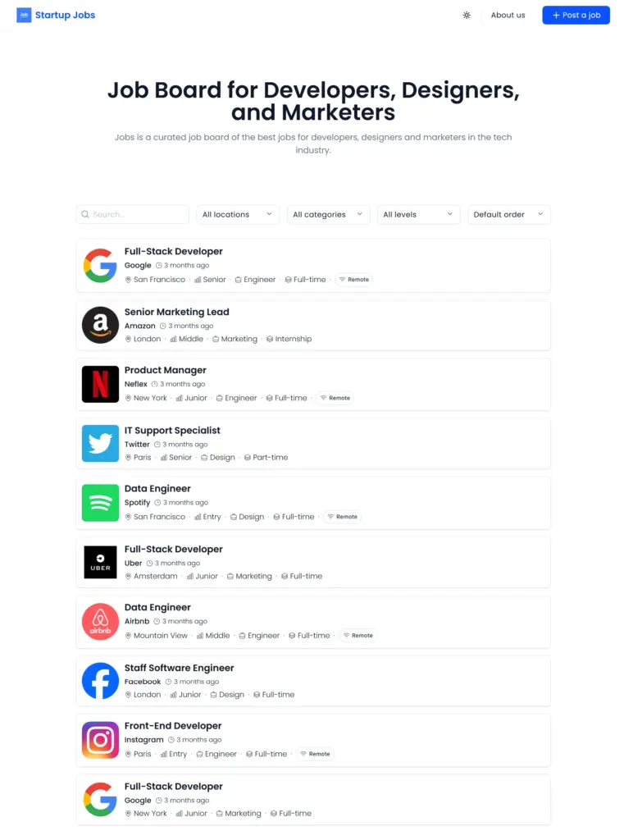The image size is (624, 840).
Task: Expand the All levels selector
Action: pyautogui.click(x=418, y=214)
